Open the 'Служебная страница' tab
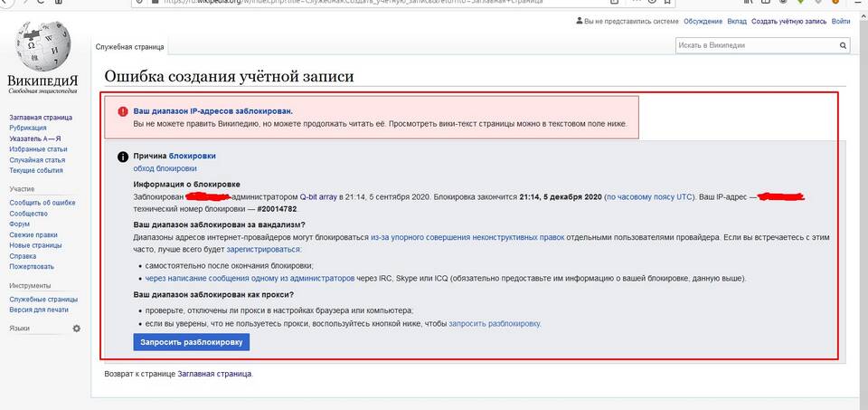Screen dimensions: 868x410 coord(129,48)
